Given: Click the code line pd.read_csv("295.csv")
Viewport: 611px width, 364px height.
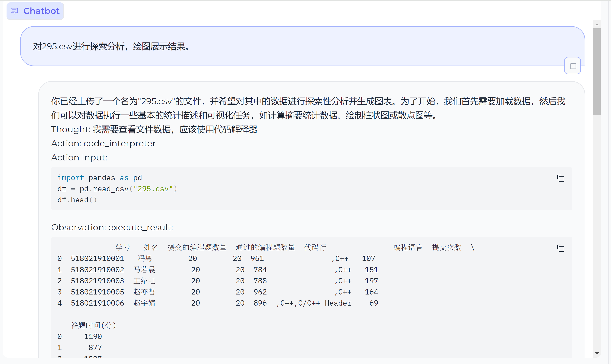Looking at the screenshot, I should [117, 189].
